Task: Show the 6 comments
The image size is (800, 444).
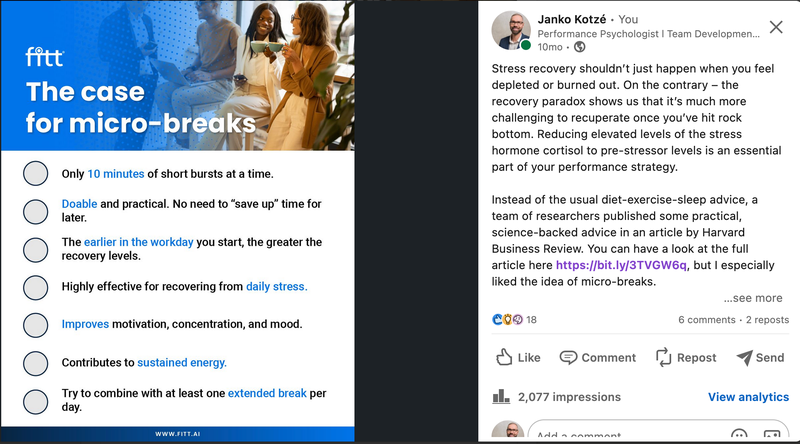Action: click(706, 320)
